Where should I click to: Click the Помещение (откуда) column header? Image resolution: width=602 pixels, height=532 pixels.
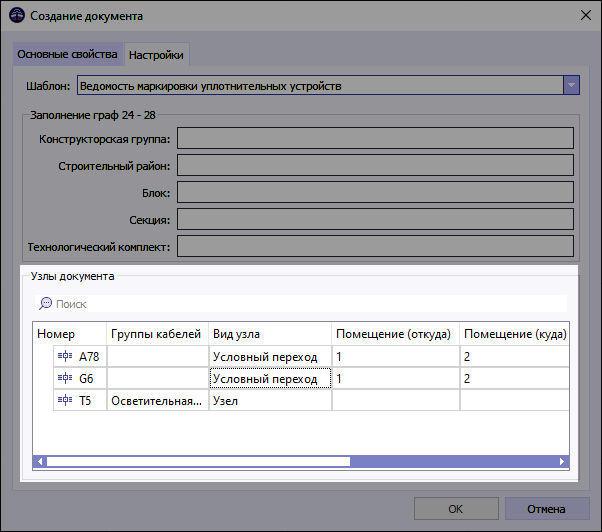point(395,334)
